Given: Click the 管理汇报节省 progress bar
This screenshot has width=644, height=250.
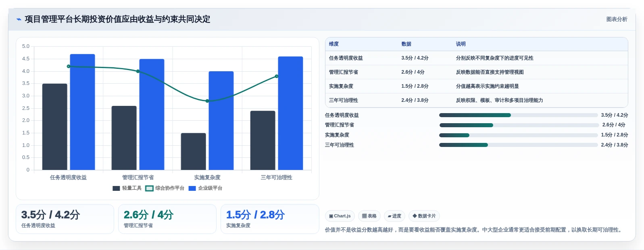Looking at the screenshot, I should point(519,125).
